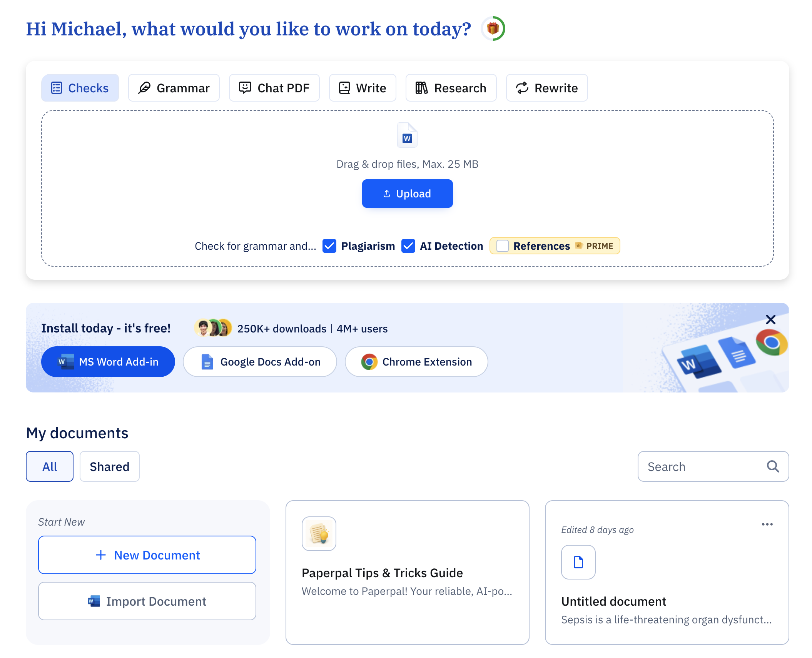Click 'Drag & drop files, Max. 25 MB' text

(407, 164)
